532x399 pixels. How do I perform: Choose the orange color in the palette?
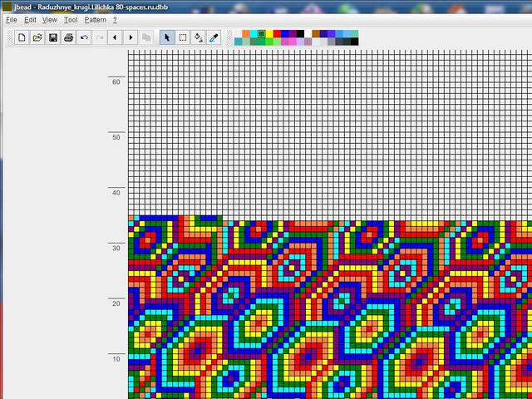pos(244,34)
